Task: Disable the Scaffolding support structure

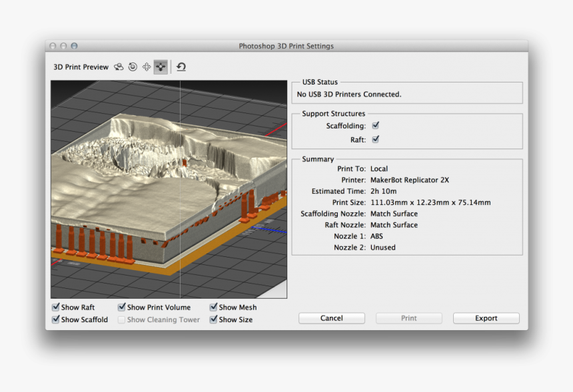Action: pos(376,125)
